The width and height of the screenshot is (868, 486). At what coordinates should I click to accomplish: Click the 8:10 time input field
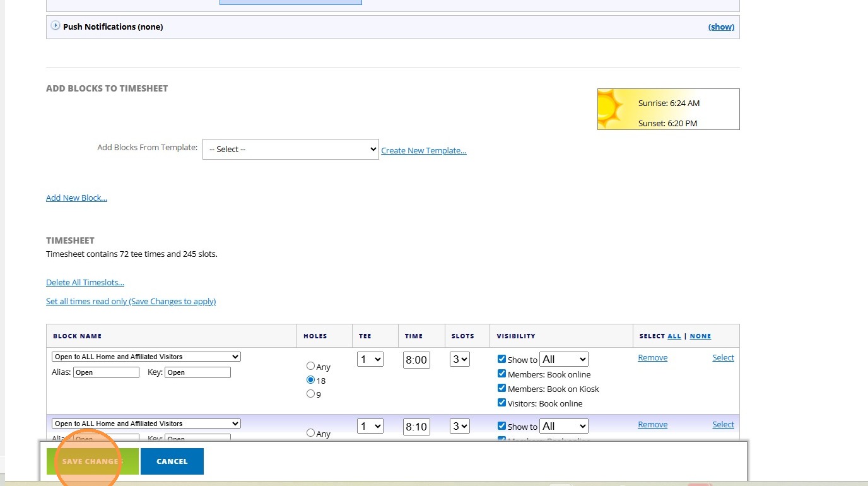pyautogui.click(x=416, y=427)
